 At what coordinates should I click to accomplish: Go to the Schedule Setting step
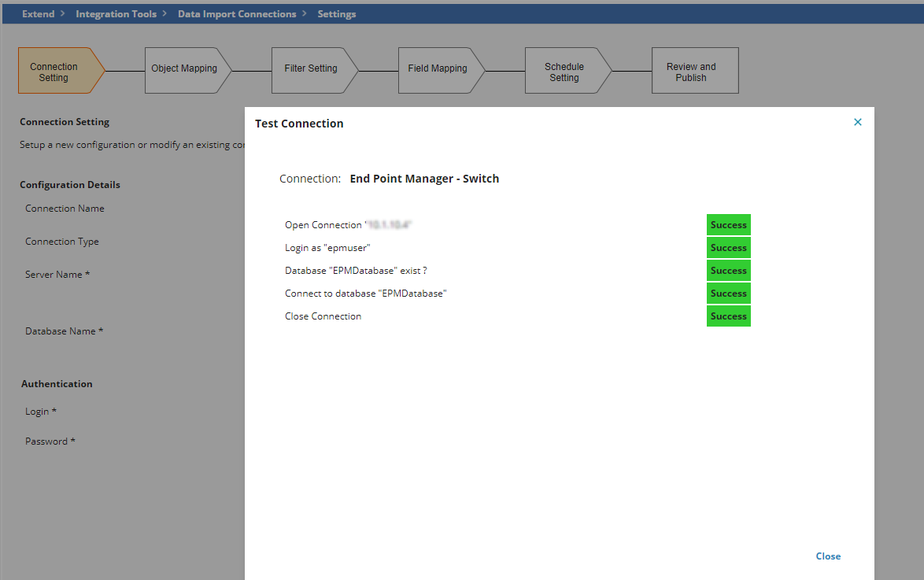[x=564, y=72]
